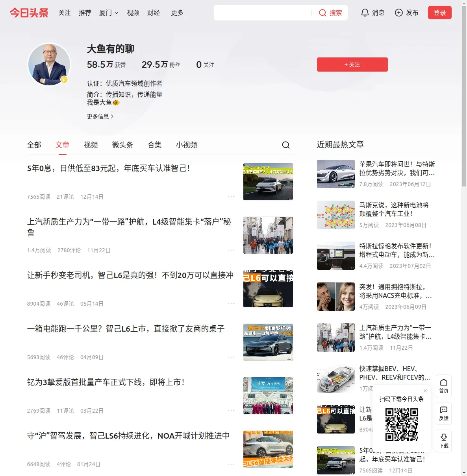The image size is (467, 476).
Task: Close the QR code download popup
Action: (425, 390)
